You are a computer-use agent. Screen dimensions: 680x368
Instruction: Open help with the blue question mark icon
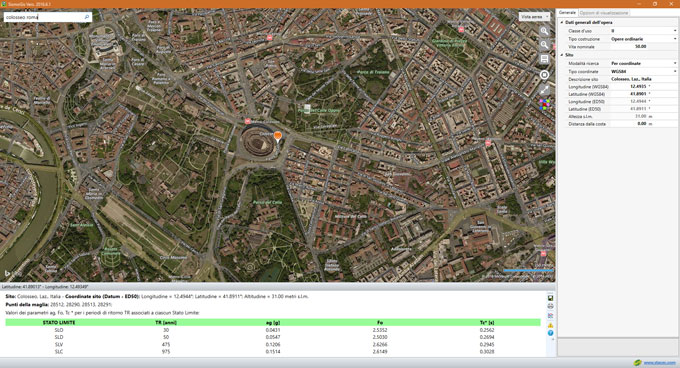point(550,333)
